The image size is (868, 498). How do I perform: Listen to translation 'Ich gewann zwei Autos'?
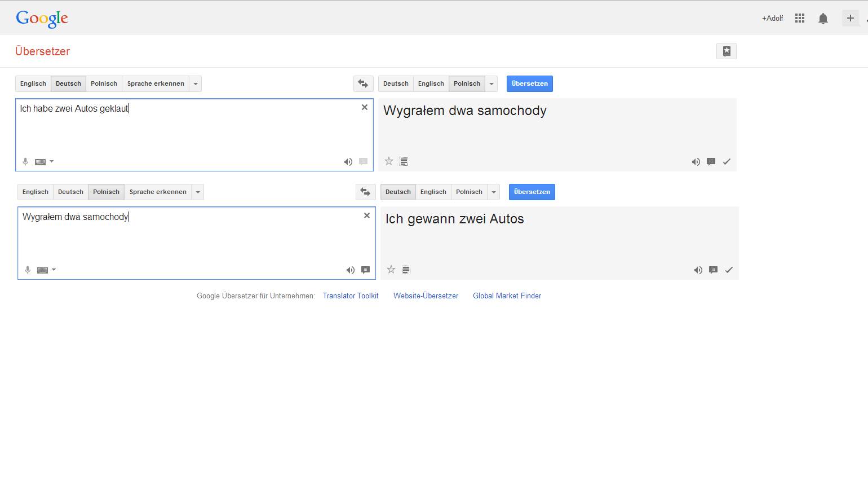point(698,270)
